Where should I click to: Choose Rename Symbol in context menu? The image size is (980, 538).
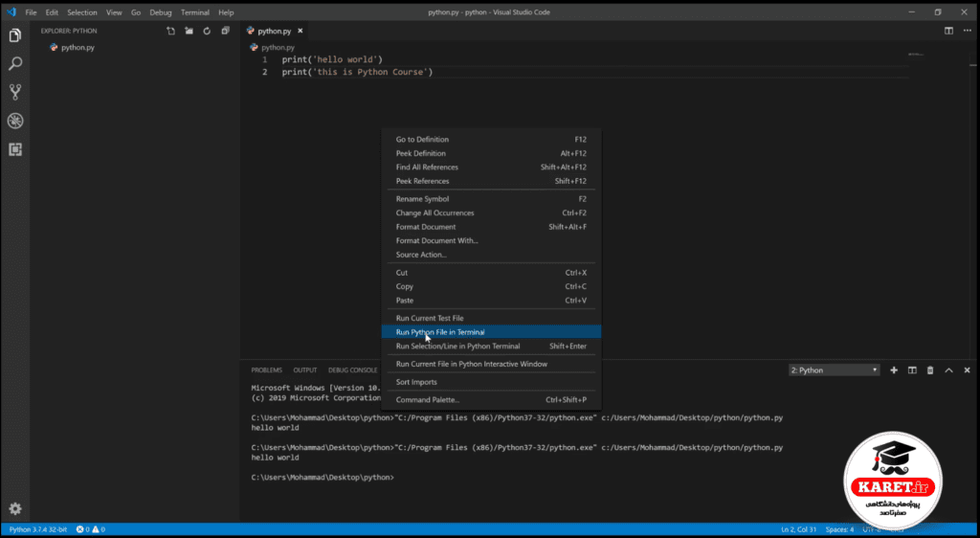point(491,199)
